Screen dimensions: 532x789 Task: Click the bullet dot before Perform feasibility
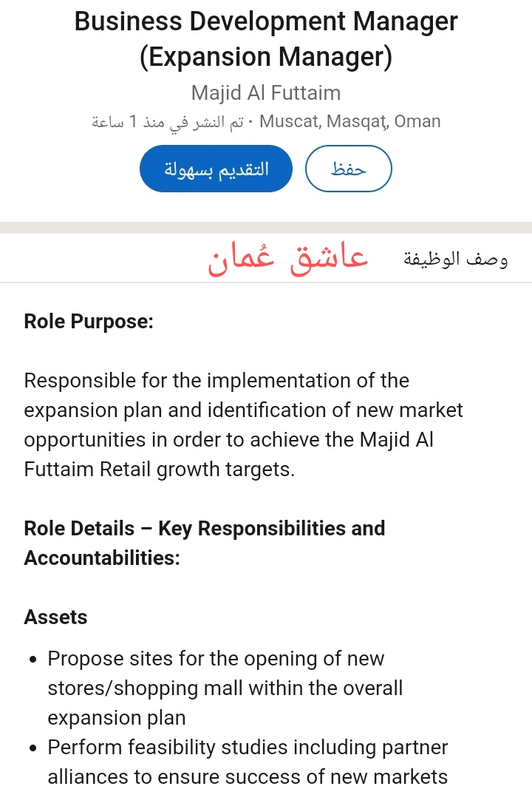coord(33,748)
